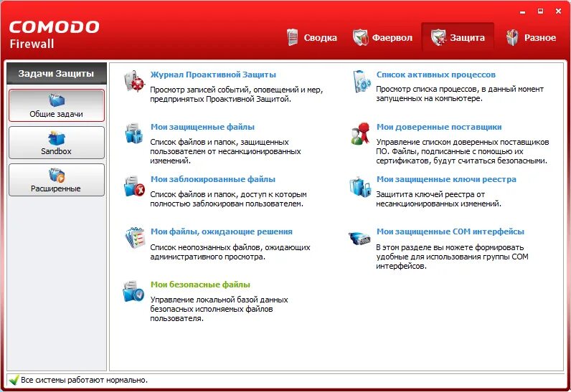Open the Sandbox sidebar section

[x=57, y=143]
